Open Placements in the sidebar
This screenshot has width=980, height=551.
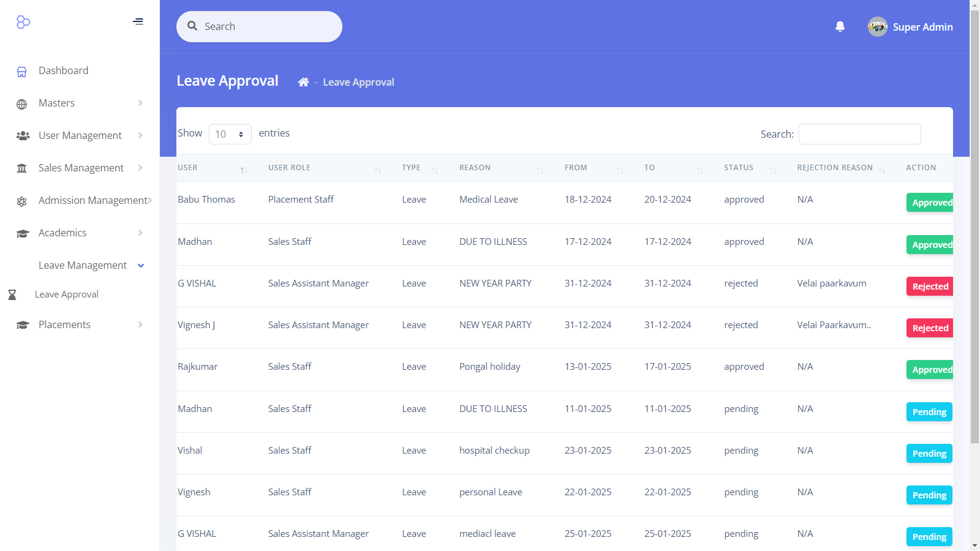(64, 324)
